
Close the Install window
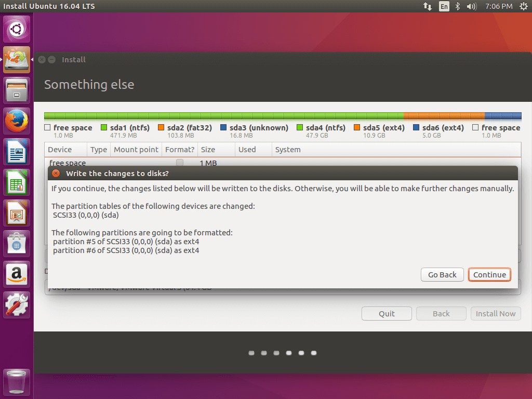42,60
